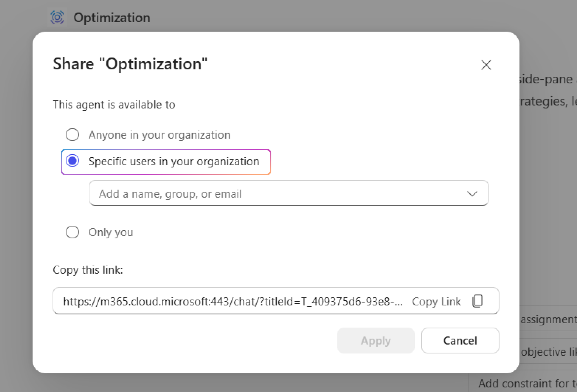The width and height of the screenshot is (577, 392).
Task: Expand the name or group dropdown chevron
Action: tap(472, 194)
